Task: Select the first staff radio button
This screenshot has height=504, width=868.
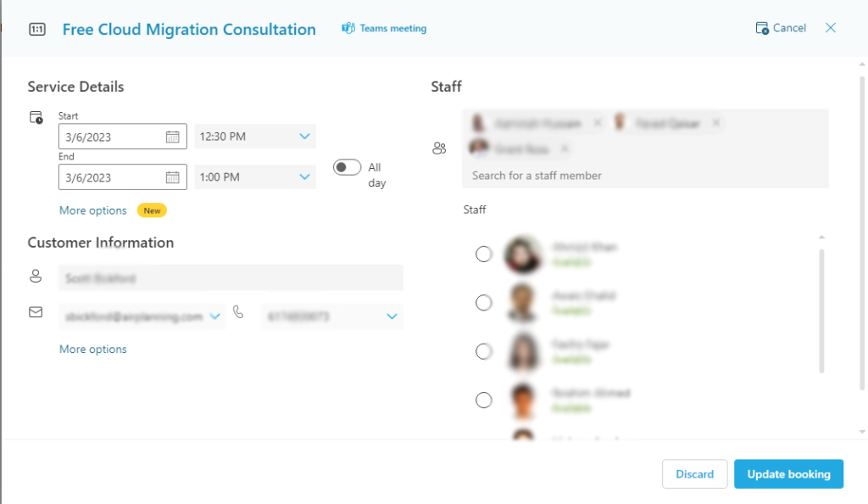Action: tap(484, 254)
